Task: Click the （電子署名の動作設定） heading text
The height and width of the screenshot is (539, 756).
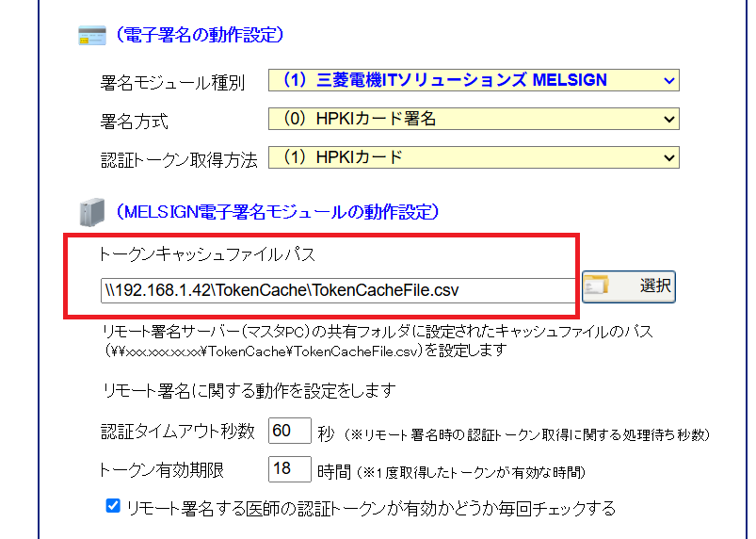Action: coord(200,35)
